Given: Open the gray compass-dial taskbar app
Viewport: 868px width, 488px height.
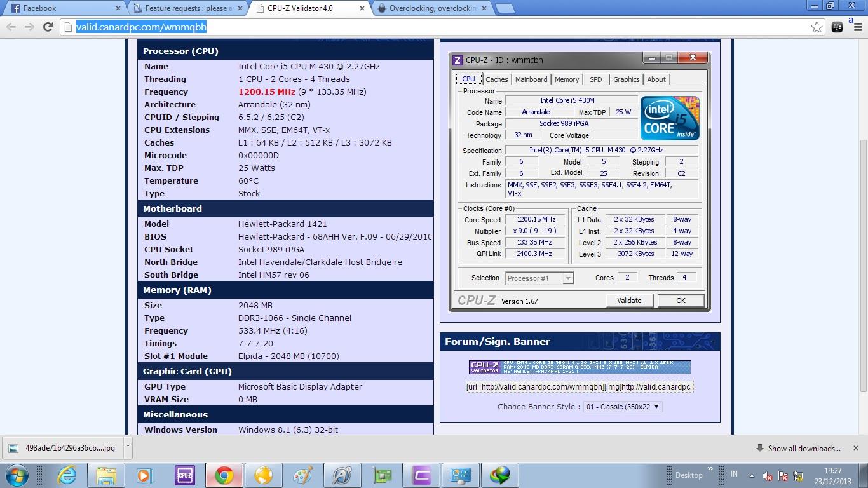Looking at the screenshot, I should point(342,475).
